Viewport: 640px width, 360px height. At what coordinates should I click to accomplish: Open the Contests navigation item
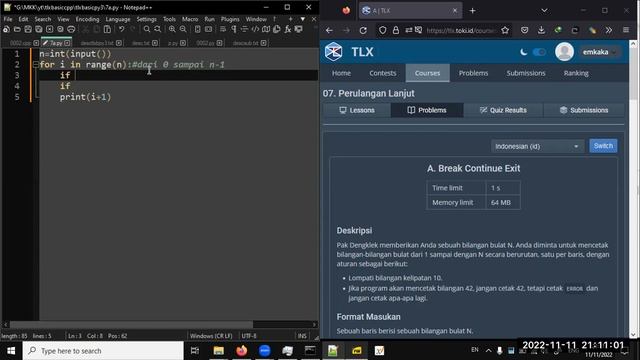click(382, 73)
